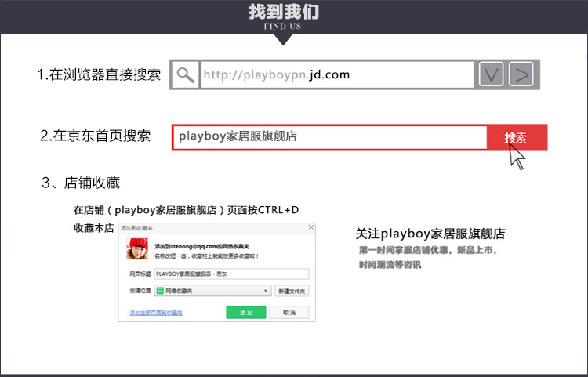The height and width of the screenshot is (377, 588).
Task: Click the line mentioning 页面按CTRL+D
Action: 187,210
